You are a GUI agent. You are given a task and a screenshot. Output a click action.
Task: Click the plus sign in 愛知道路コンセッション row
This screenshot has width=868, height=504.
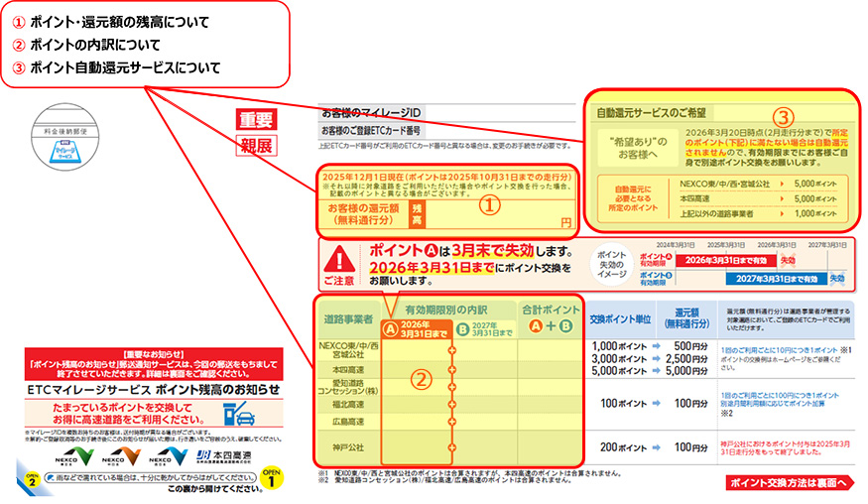pos(451,387)
